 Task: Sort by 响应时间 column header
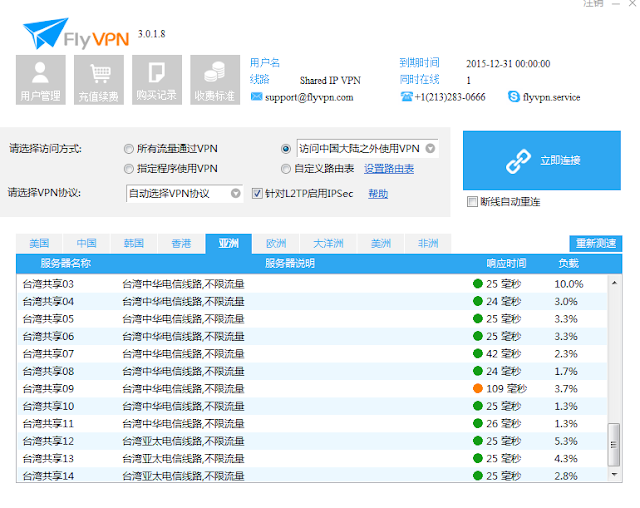[506, 264]
